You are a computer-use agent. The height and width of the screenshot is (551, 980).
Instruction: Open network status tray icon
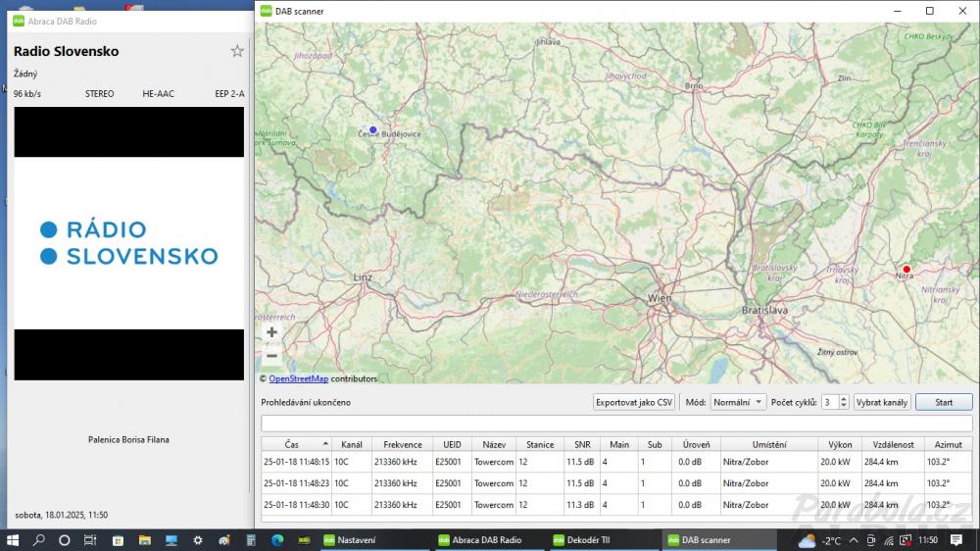click(889, 540)
